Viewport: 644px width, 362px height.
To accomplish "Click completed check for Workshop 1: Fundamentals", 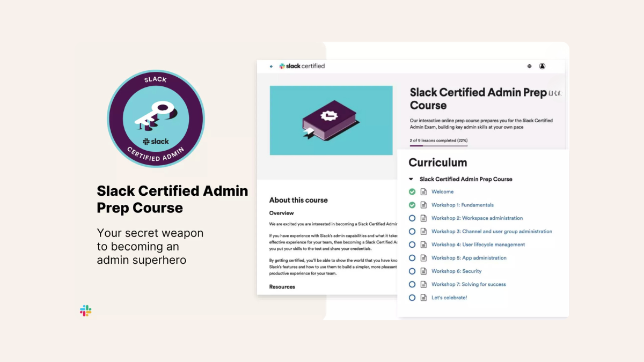I will [x=412, y=205].
